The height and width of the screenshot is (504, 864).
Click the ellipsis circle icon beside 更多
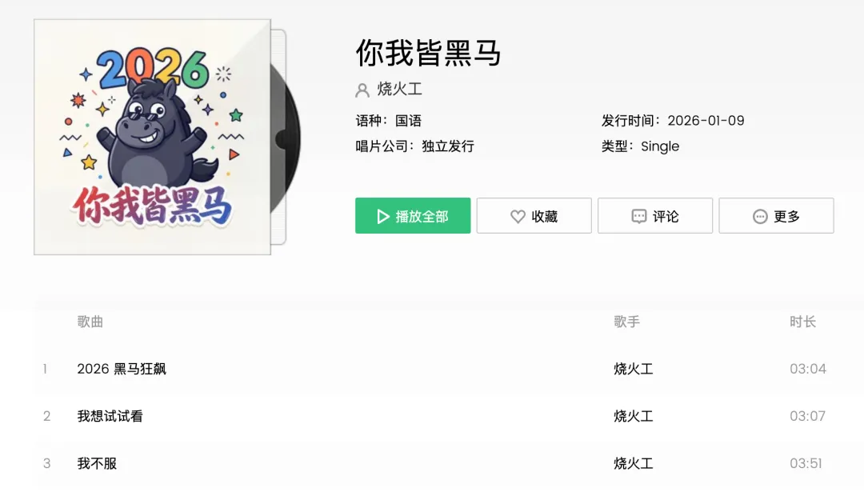(760, 217)
